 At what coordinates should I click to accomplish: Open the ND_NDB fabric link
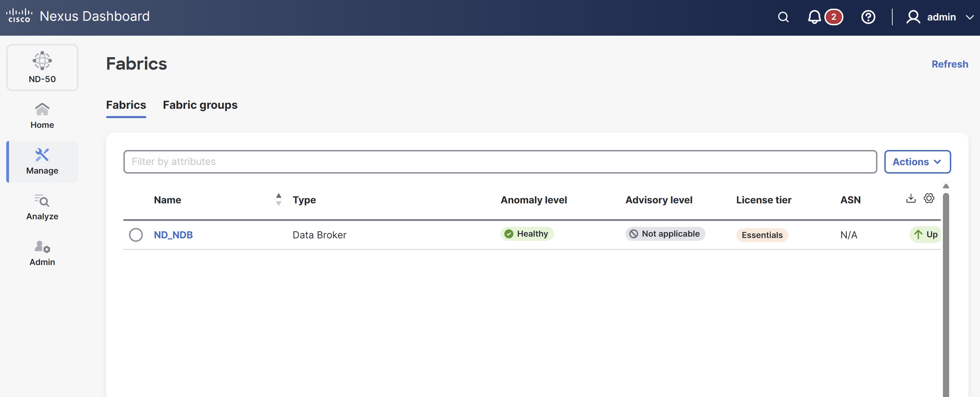[x=173, y=235]
